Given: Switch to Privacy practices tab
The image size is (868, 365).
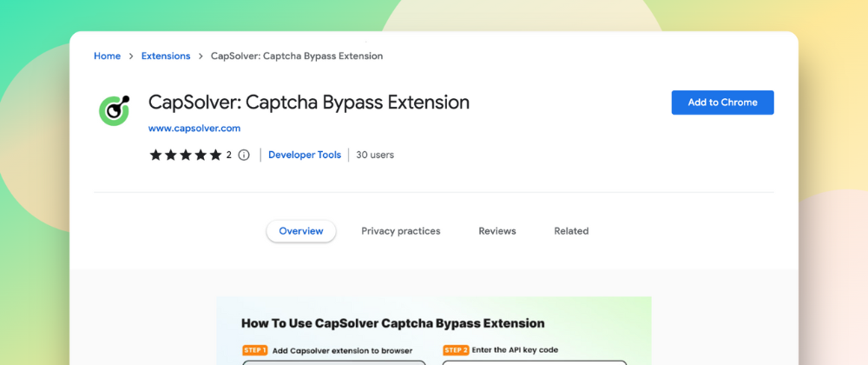Looking at the screenshot, I should coord(401,231).
